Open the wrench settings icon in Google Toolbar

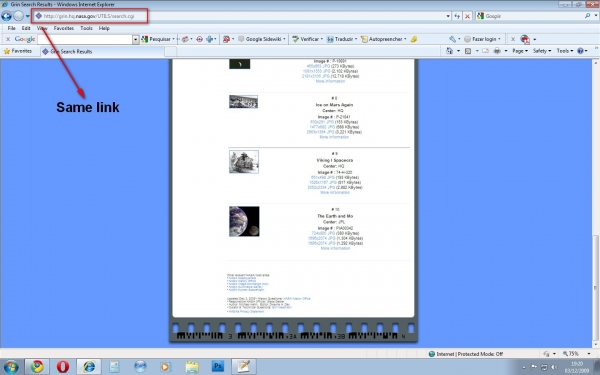(453, 39)
